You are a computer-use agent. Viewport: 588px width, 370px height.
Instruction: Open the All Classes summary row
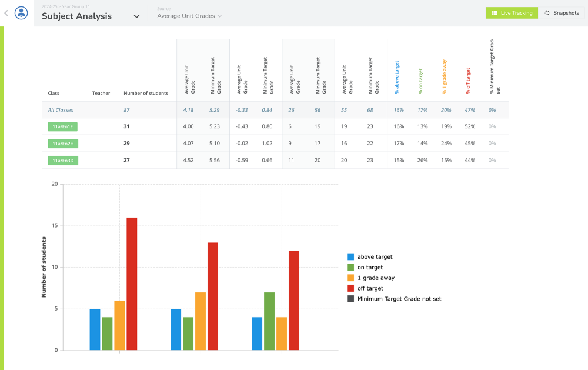tap(61, 110)
